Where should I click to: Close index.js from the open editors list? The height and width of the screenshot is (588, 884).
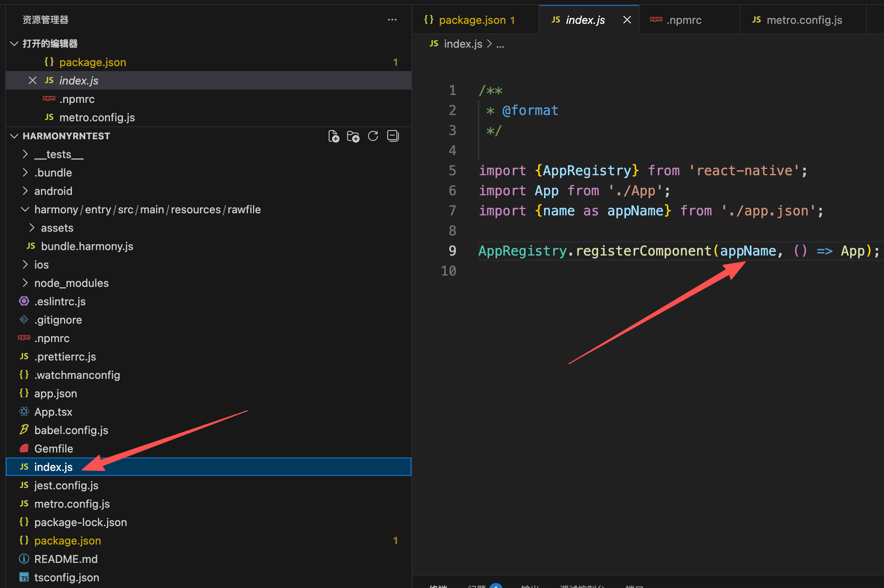(x=33, y=80)
